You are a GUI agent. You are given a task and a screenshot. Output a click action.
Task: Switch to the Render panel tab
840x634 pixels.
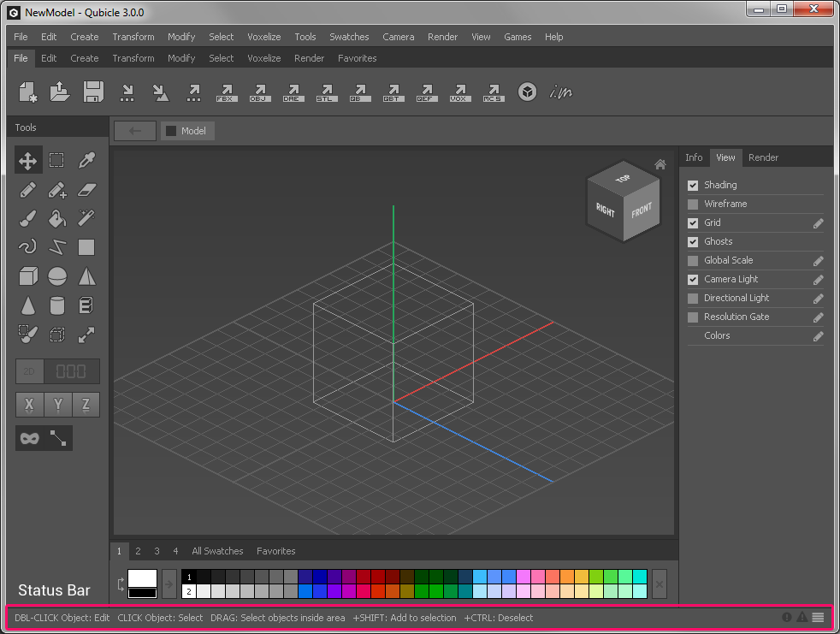763,157
